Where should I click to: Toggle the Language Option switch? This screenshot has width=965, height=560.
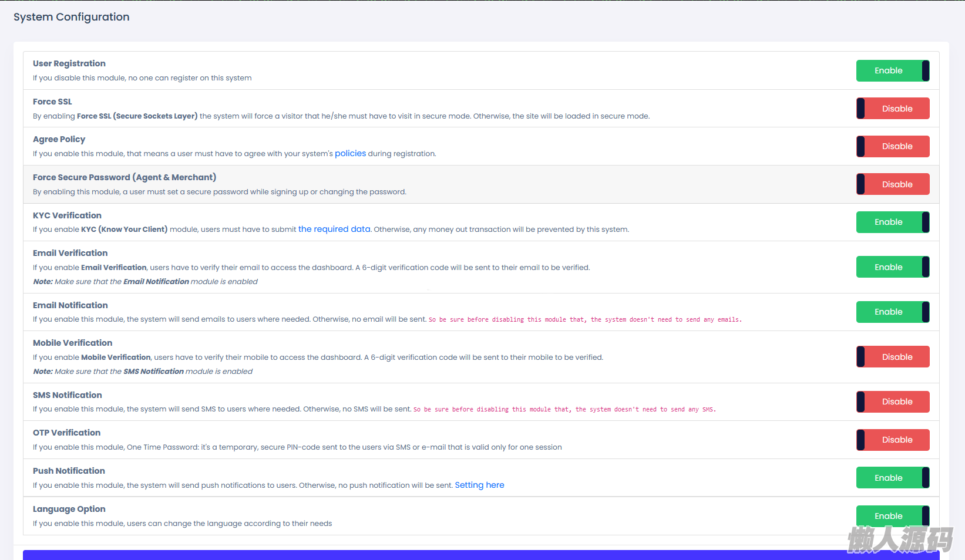[x=893, y=516]
